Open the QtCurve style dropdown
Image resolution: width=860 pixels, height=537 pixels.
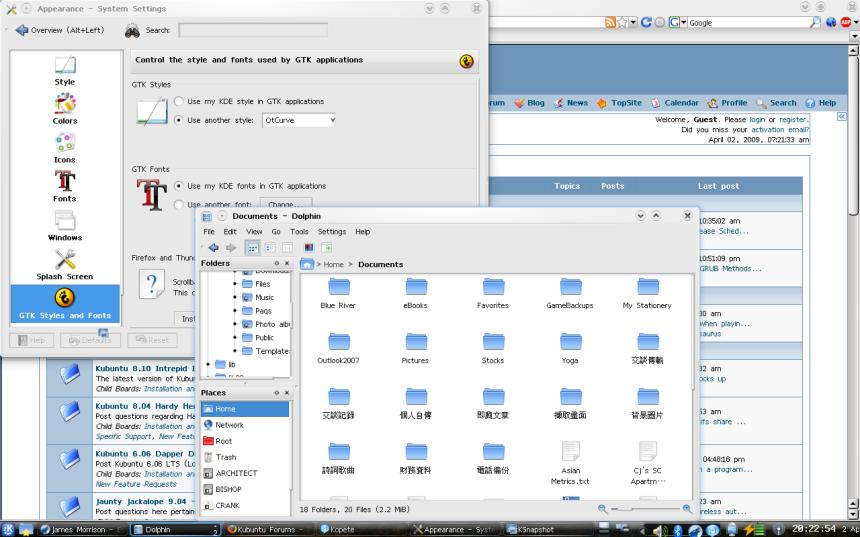coord(299,120)
